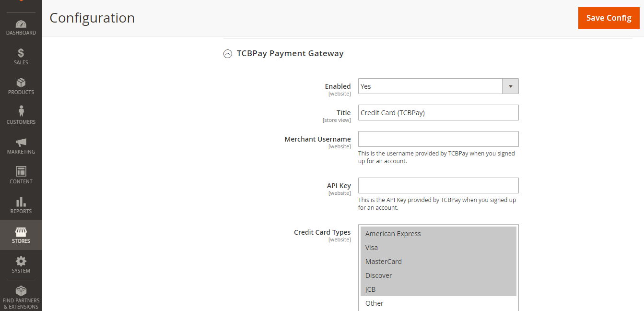Click the API Key field label
The height and width of the screenshot is (311, 644).
point(339,186)
